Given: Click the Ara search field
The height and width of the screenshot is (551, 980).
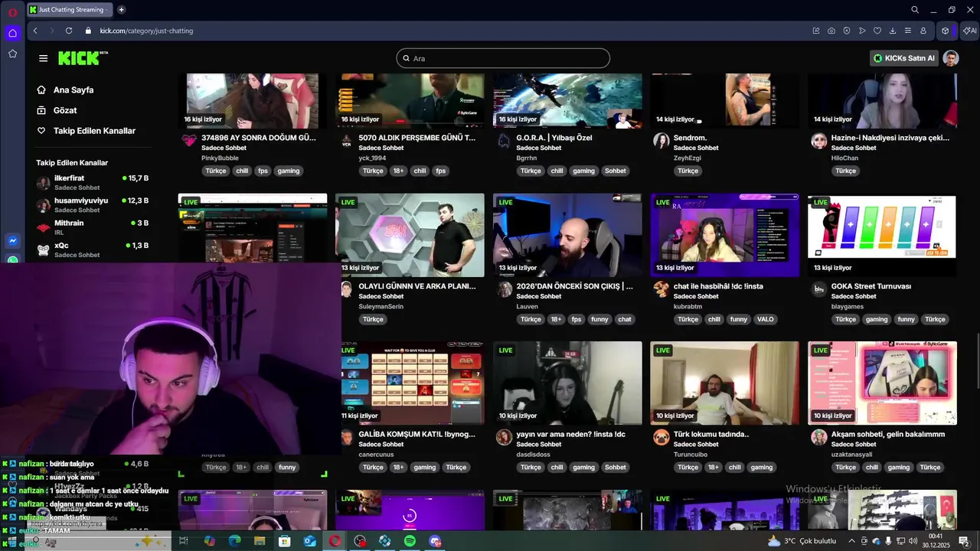Looking at the screenshot, I should pos(503,58).
